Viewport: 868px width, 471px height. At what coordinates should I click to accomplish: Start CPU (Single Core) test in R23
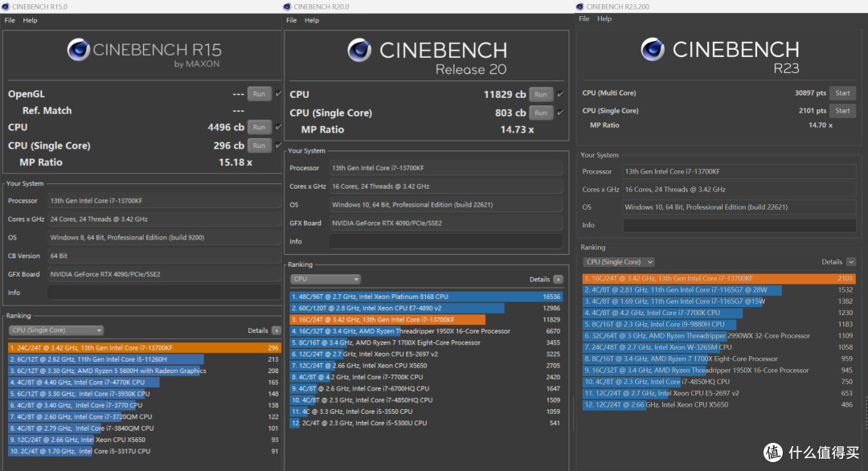tap(842, 111)
